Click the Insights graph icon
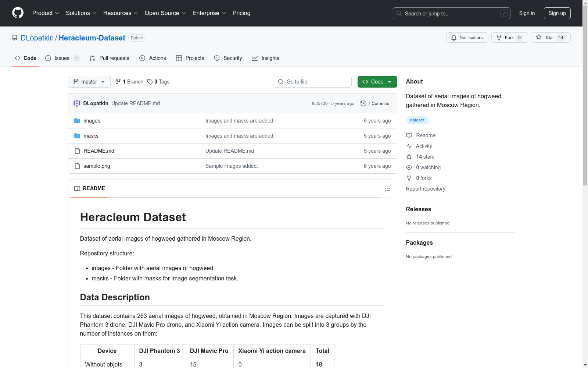Viewport: 588px width, 368px height. click(x=255, y=58)
